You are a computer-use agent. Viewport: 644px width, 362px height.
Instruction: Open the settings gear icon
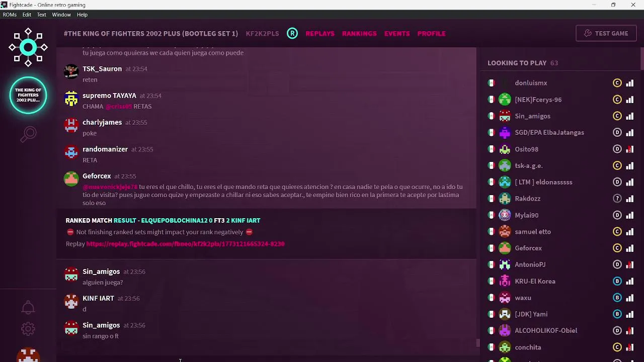tap(28, 329)
